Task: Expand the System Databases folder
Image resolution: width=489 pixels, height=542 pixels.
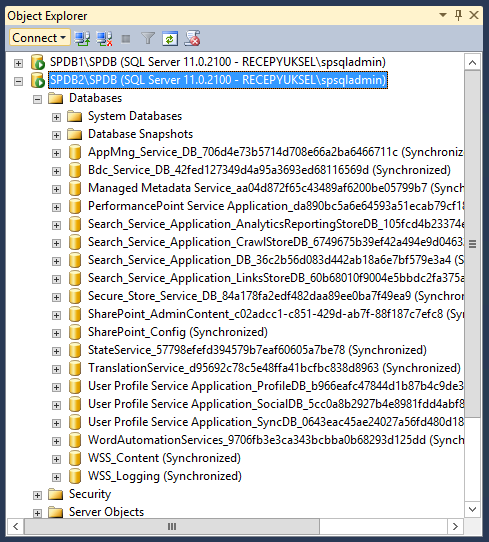Action: [56, 117]
